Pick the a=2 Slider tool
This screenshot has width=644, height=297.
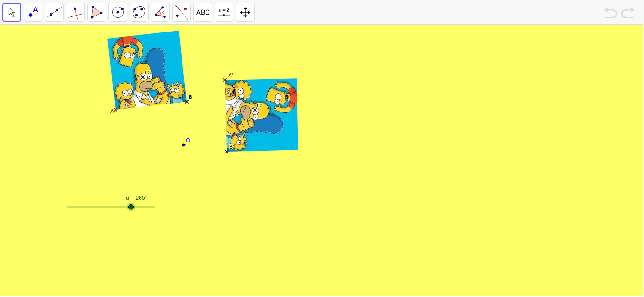coord(224,12)
